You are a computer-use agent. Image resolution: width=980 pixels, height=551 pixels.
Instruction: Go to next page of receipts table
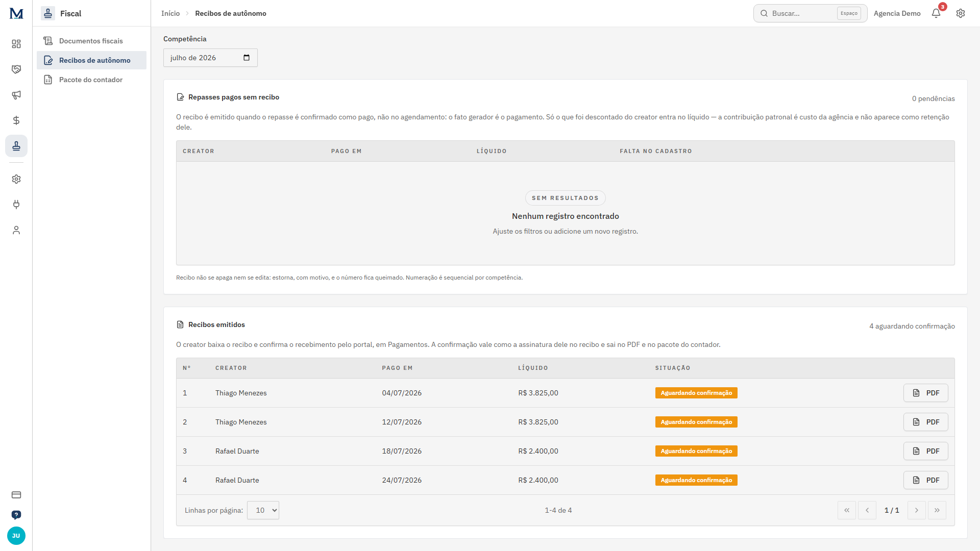pyautogui.click(x=917, y=510)
